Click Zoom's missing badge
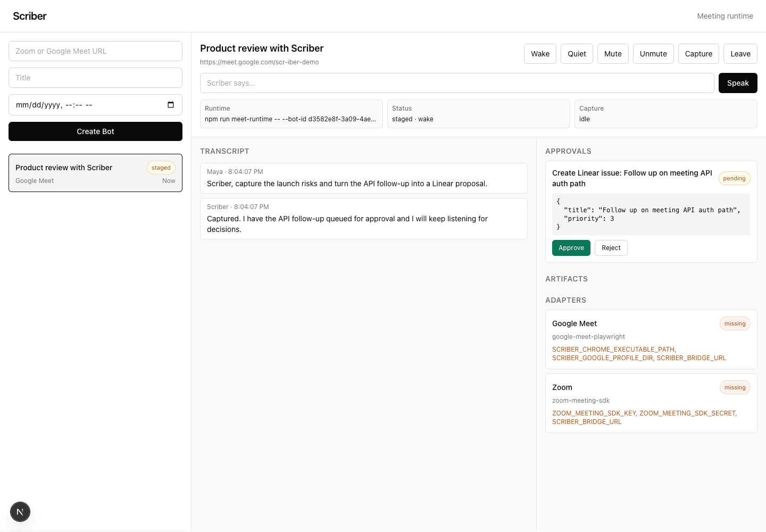This screenshot has width=766, height=532. tap(735, 387)
